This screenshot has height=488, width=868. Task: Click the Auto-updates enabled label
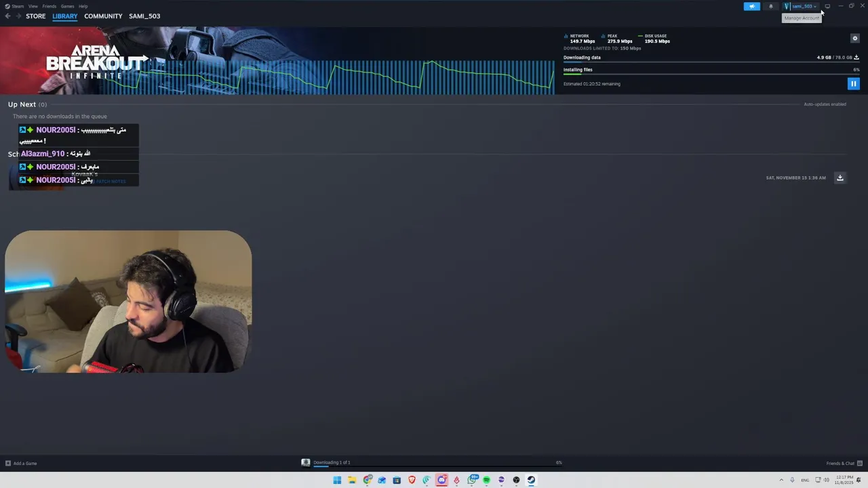point(825,104)
